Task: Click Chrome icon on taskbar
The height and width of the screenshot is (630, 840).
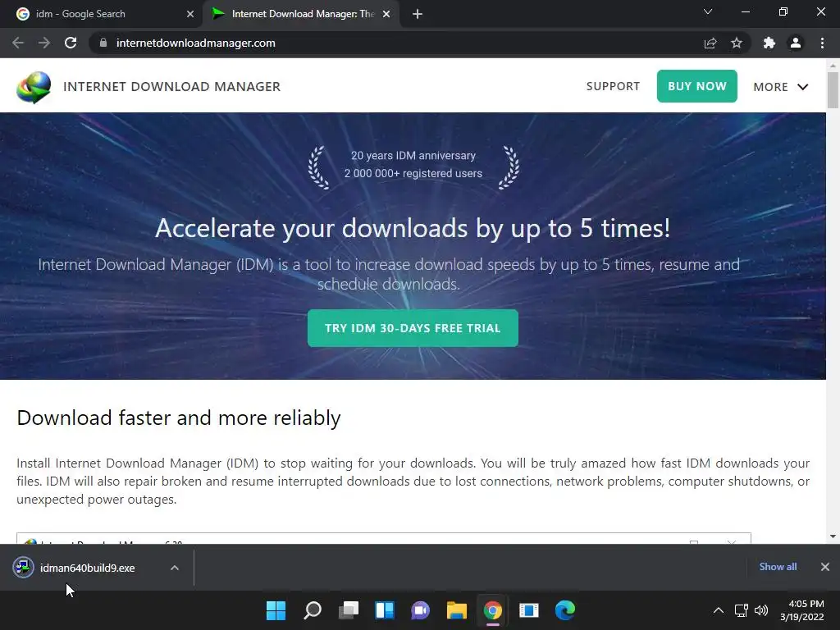Action: click(x=493, y=609)
